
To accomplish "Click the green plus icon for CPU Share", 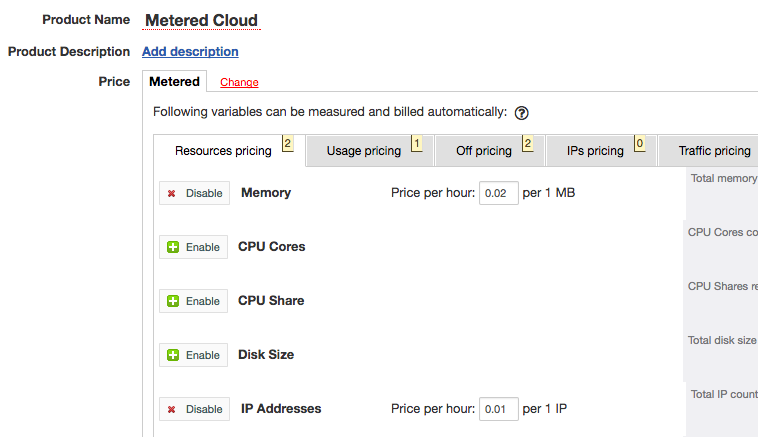I will 173,301.
